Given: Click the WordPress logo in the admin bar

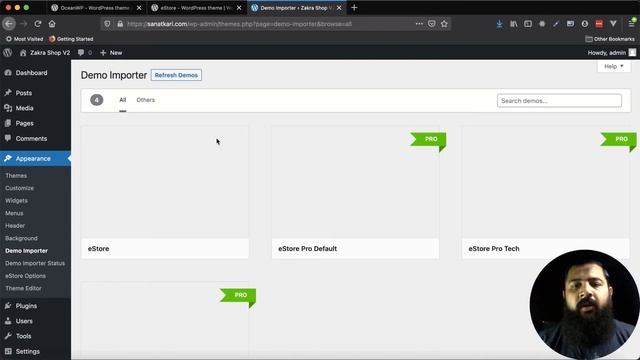Looking at the screenshot, I should point(8,53).
